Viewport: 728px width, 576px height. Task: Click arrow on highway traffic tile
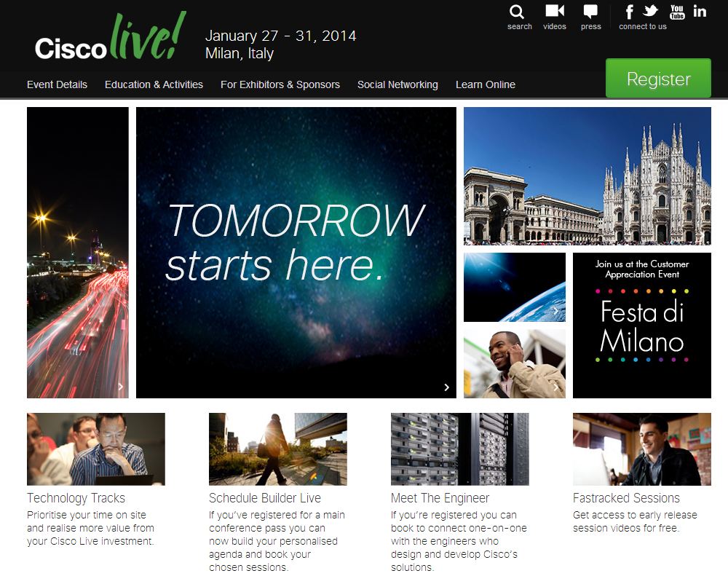point(120,387)
